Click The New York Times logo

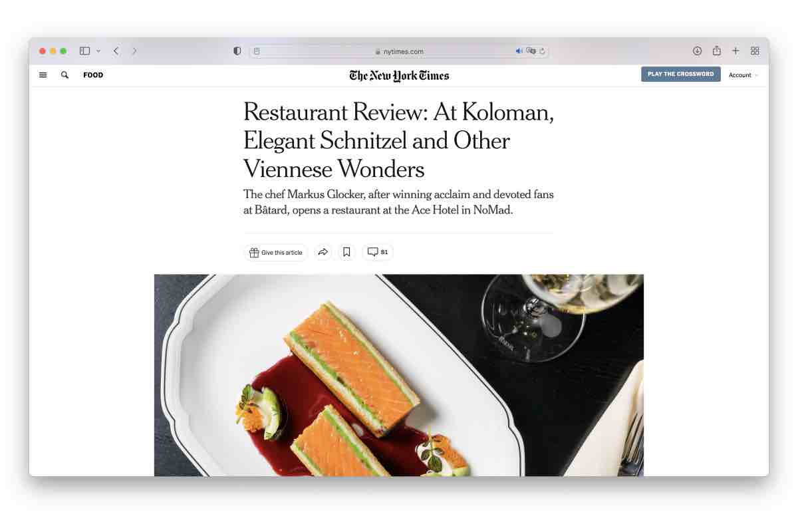coord(399,75)
